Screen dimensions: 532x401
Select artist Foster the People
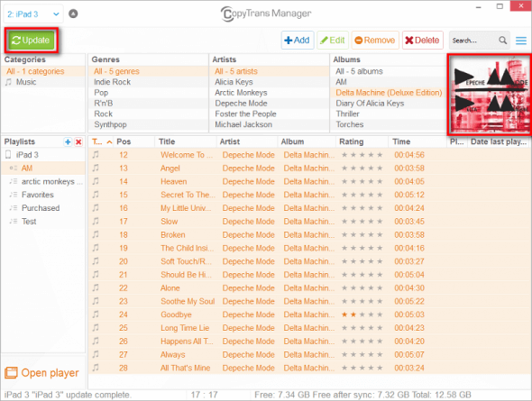pos(269,114)
